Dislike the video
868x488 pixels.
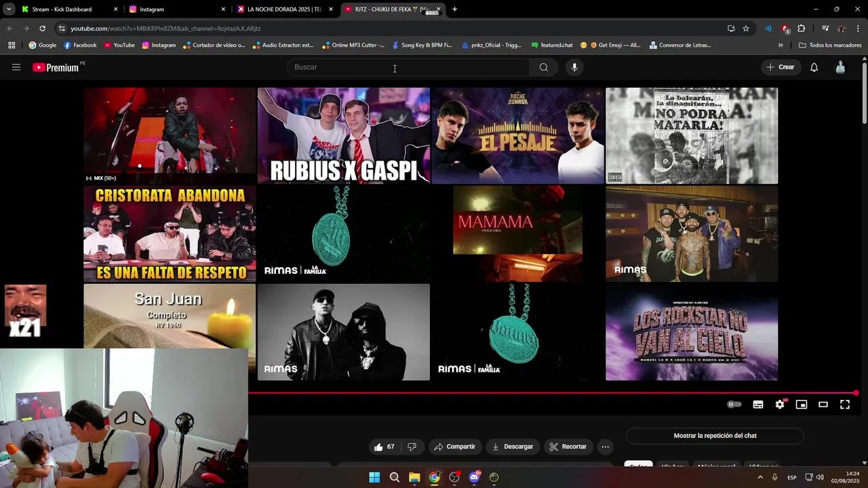pyautogui.click(x=412, y=447)
